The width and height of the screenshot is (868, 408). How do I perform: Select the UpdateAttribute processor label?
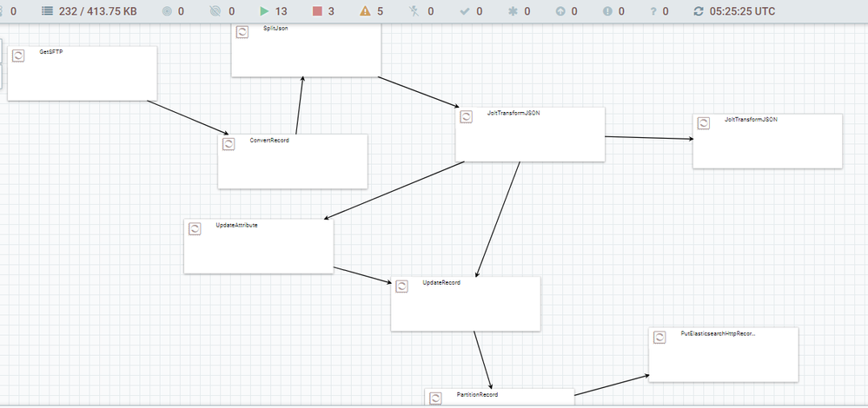[x=237, y=225]
